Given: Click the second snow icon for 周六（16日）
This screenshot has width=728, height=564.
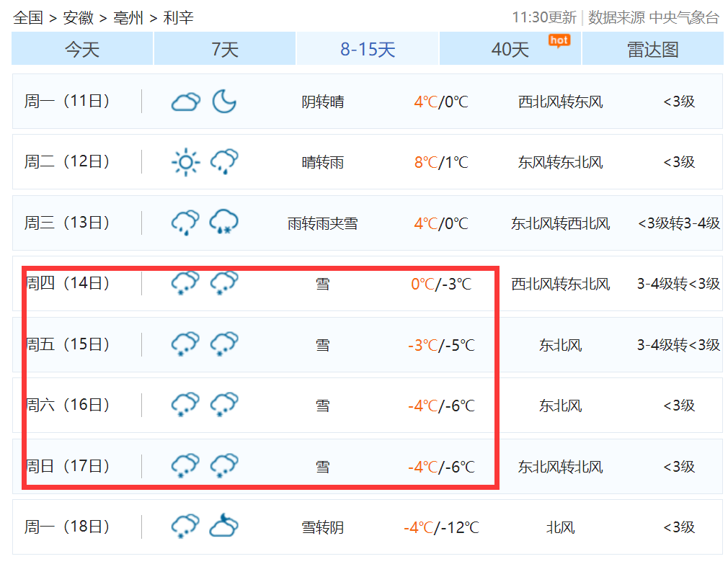Looking at the screenshot, I should coord(224,405).
